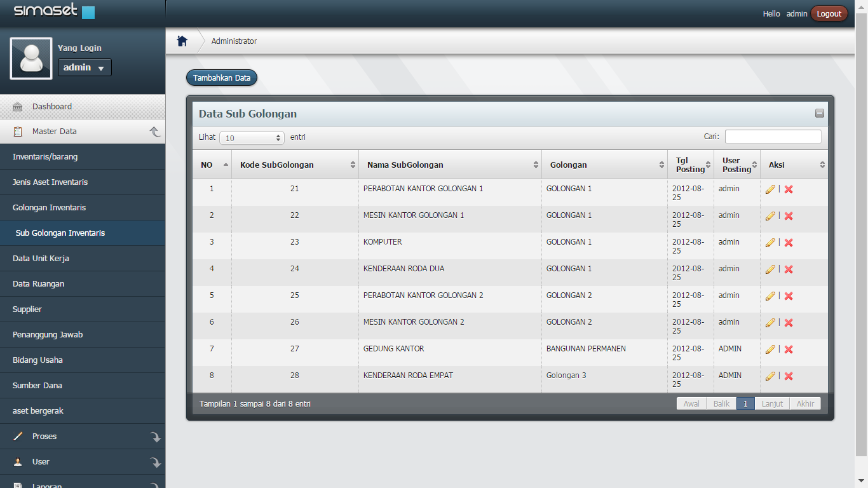This screenshot has height=488, width=868.
Task: Delete row 21 PERABOTAN KANTOR GOLONGAN 1
Action: pos(789,189)
